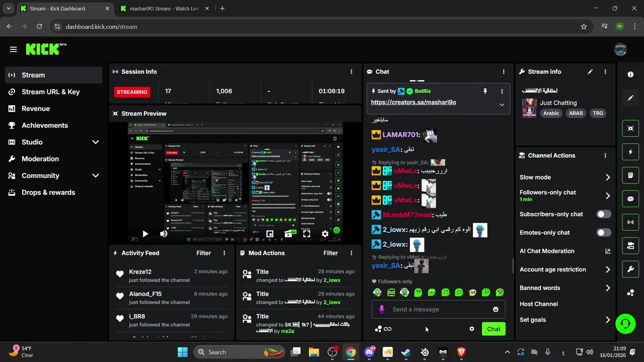
Task: Click chat bubble icon in right sidebar
Action: [x=630, y=199]
